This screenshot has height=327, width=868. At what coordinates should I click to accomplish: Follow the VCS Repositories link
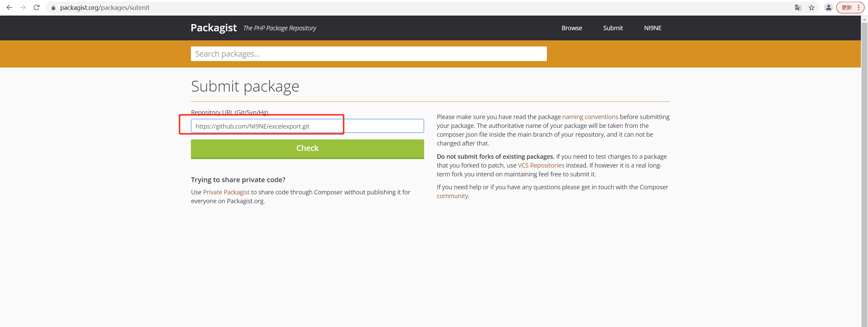point(541,166)
